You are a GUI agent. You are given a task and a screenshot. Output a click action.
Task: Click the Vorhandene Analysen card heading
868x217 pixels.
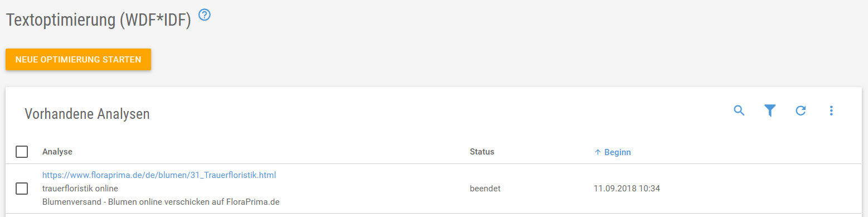tap(87, 114)
